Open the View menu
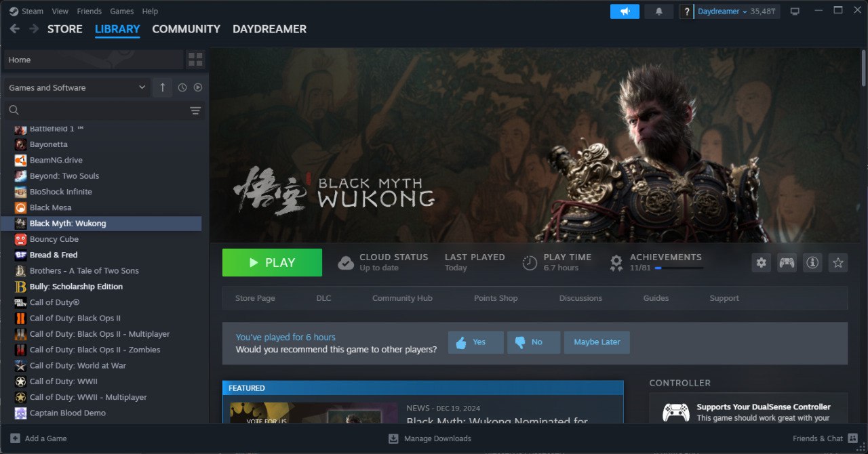The image size is (868, 454). click(60, 11)
